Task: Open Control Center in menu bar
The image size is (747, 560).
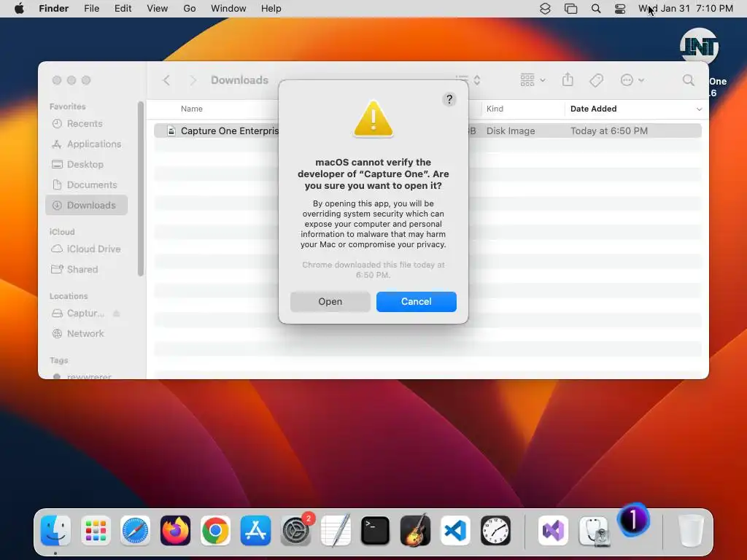Action: click(620, 9)
